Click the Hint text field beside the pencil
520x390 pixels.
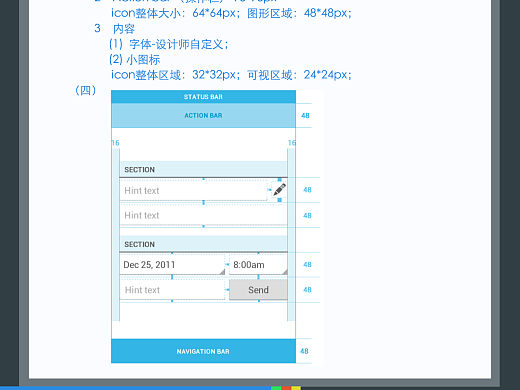[x=193, y=190]
